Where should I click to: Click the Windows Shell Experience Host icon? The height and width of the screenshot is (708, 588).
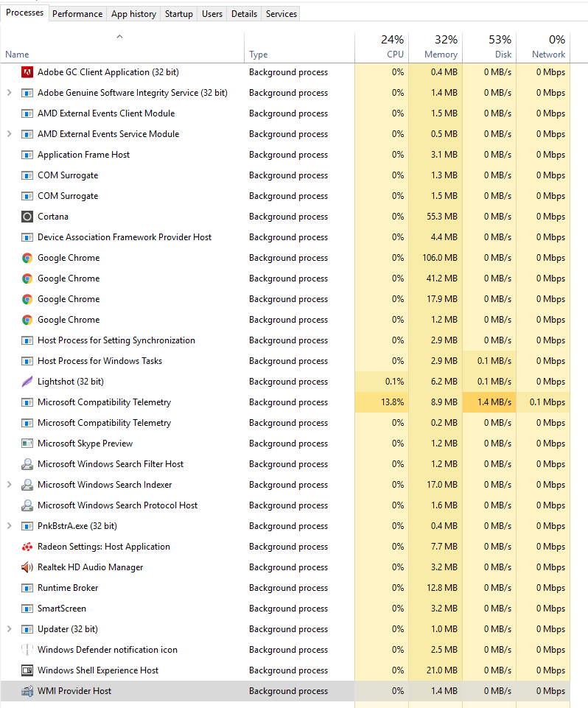click(27, 670)
